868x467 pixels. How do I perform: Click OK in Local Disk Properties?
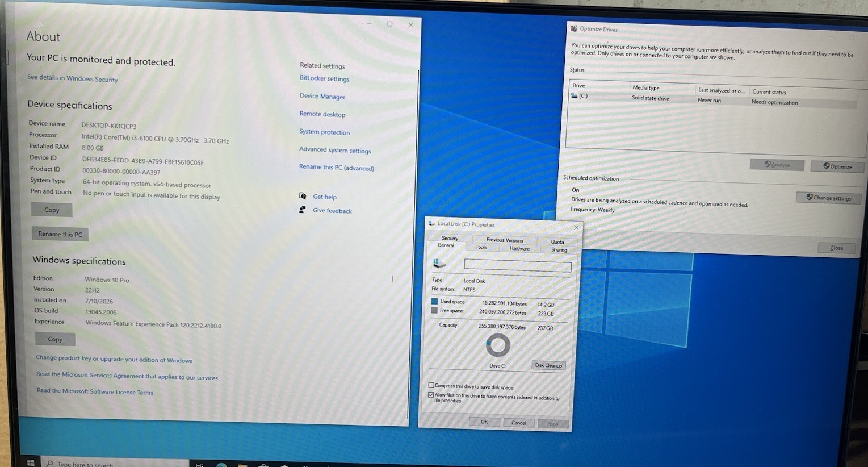(484, 422)
